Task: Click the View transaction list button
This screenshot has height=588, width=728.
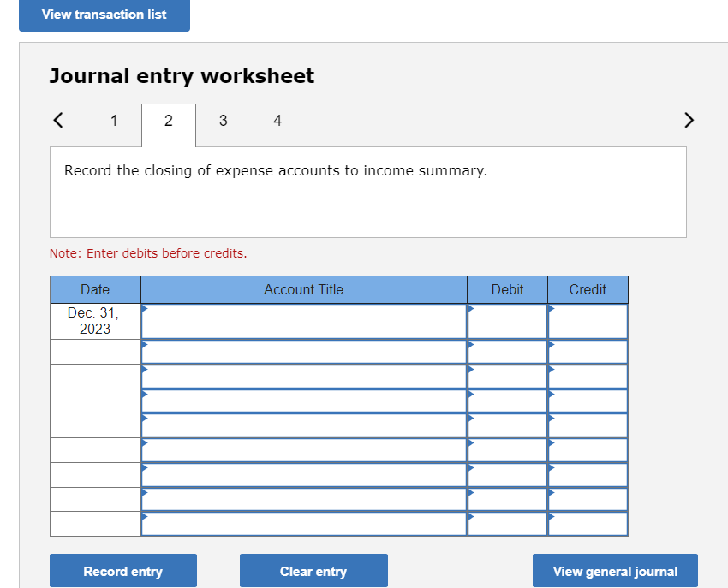Action: (x=104, y=15)
